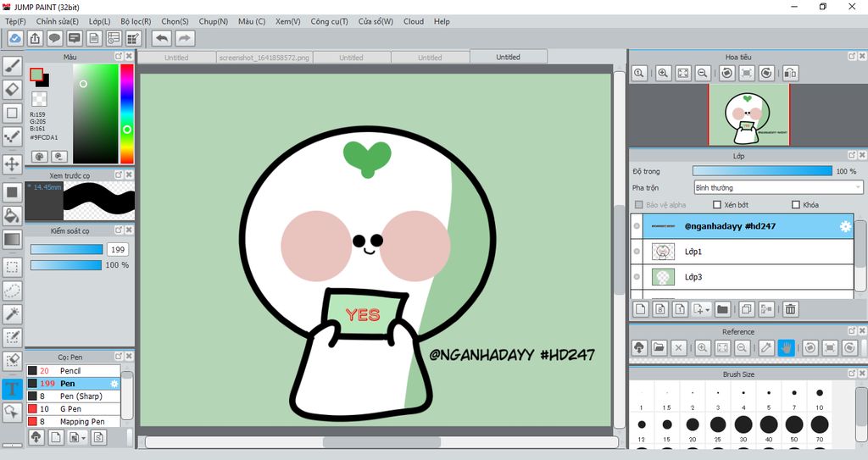Toggle the Khóa checkbox
The height and width of the screenshot is (460, 868).
(795, 205)
